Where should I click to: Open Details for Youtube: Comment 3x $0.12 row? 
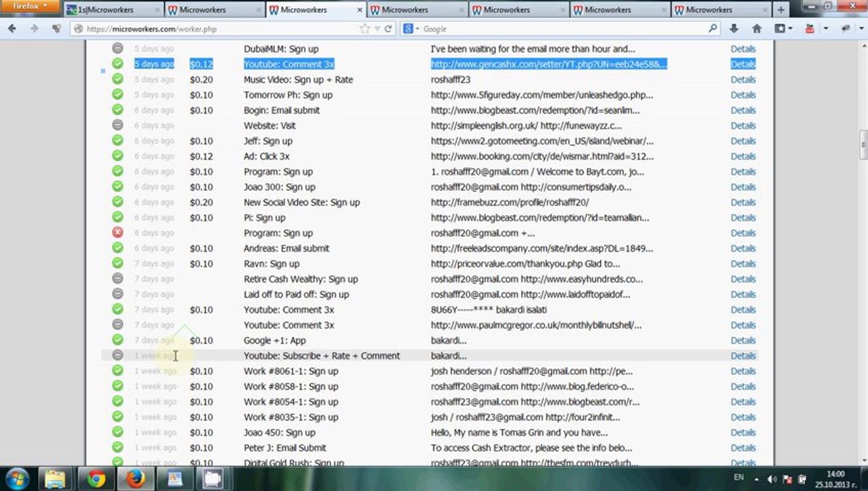pos(743,64)
